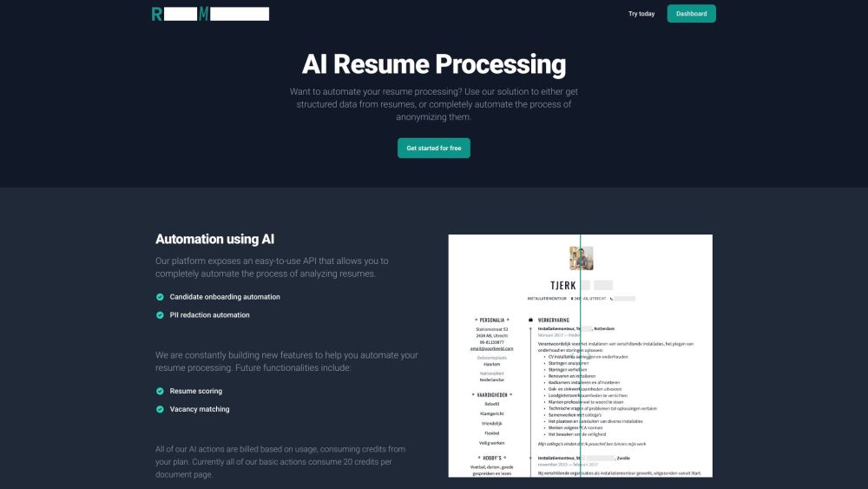Click the phone icon in the resume header
The image size is (868, 489).
612,298
